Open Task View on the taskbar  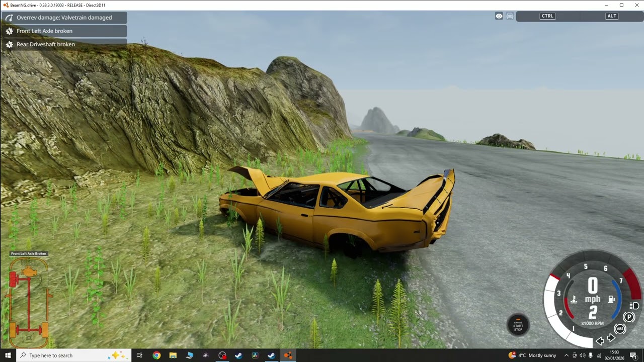[139, 355]
